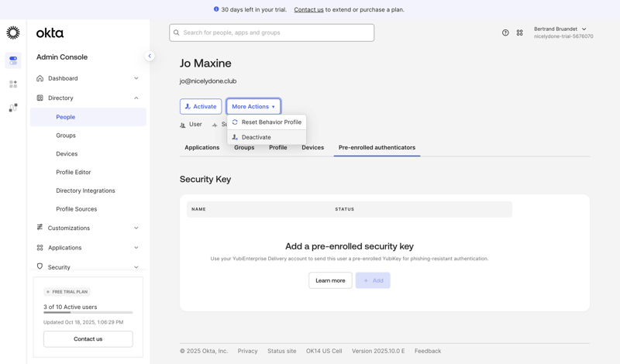
Task: Switch to the Applications tab
Action: point(202,147)
